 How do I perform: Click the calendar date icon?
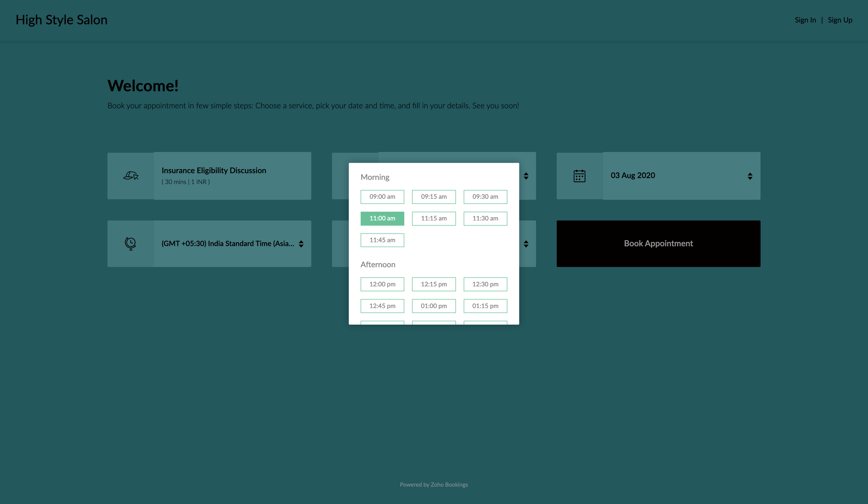[579, 176]
